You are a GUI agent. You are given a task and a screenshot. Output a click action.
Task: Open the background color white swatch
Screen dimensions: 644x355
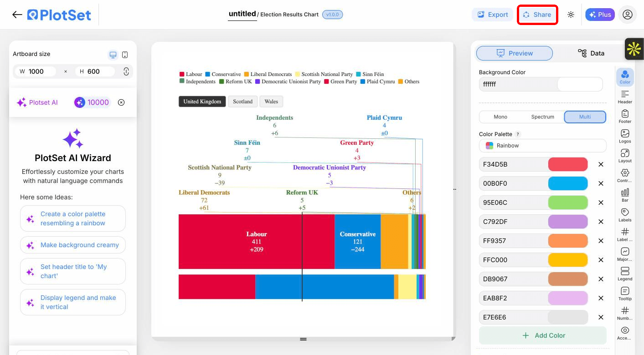point(580,84)
